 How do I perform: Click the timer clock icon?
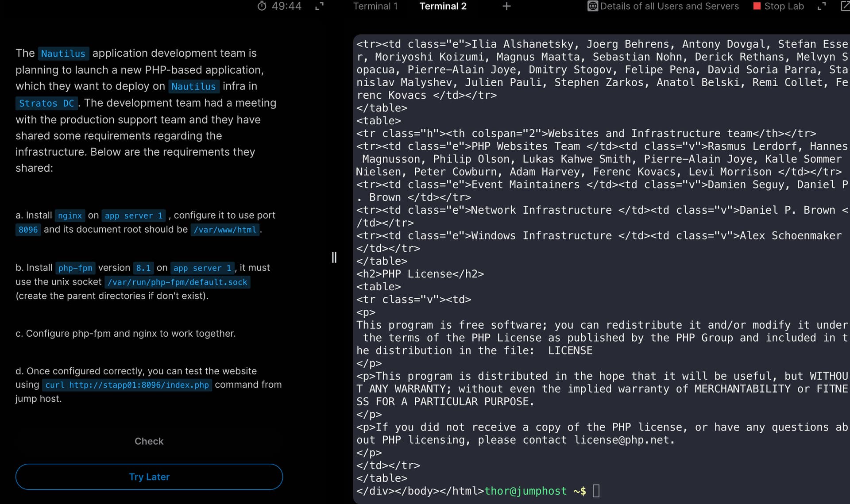click(x=262, y=6)
